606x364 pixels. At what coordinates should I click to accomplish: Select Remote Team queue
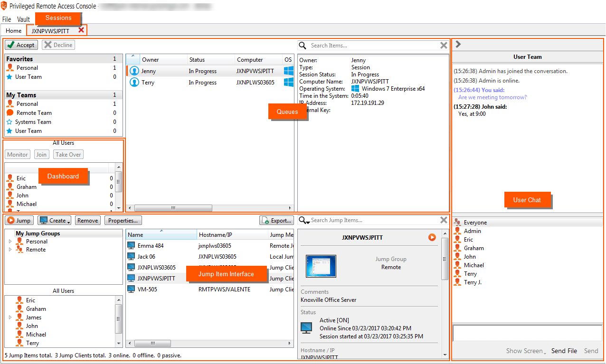click(x=63, y=113)
